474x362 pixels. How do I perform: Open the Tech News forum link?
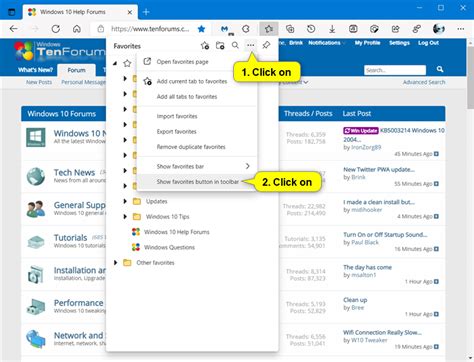(x=74, y=172)
